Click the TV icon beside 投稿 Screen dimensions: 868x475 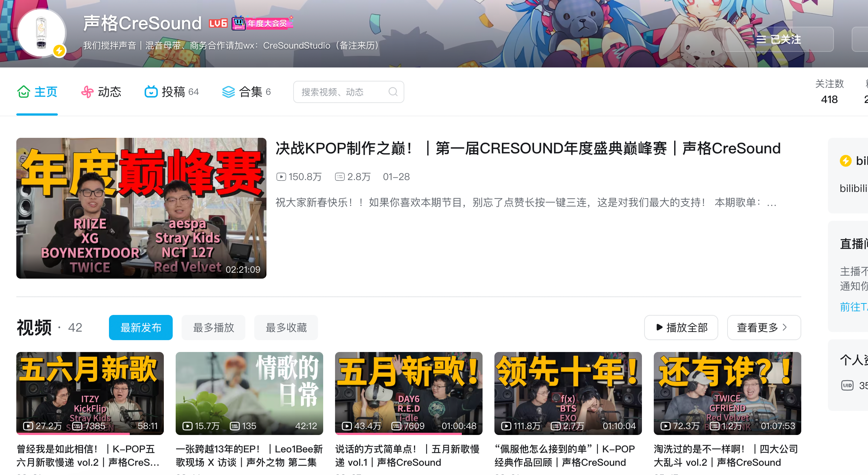[151, 92]
